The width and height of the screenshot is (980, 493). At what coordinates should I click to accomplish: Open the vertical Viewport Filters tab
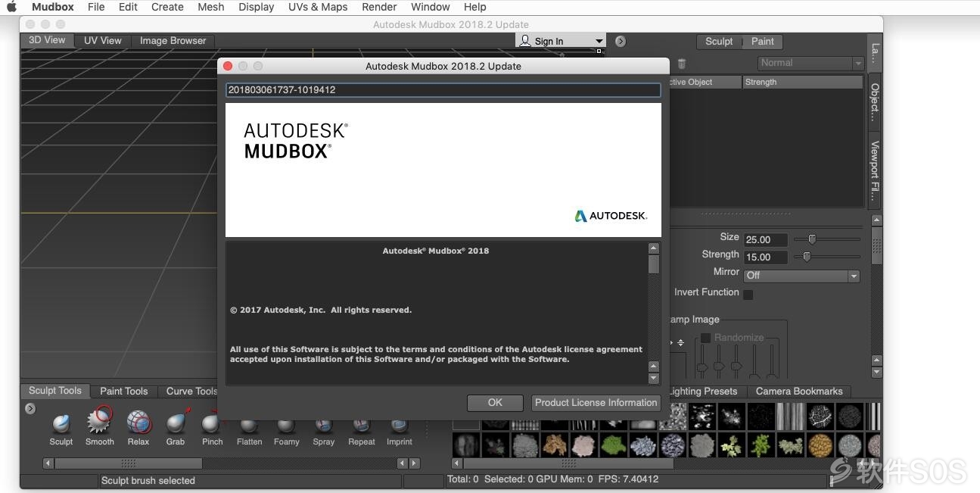875,170
